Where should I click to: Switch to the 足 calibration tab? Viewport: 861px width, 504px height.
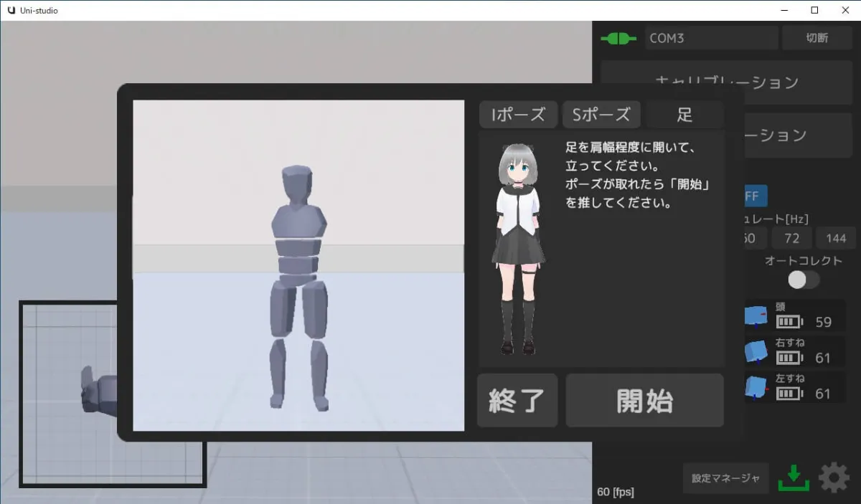coord(684,114)
